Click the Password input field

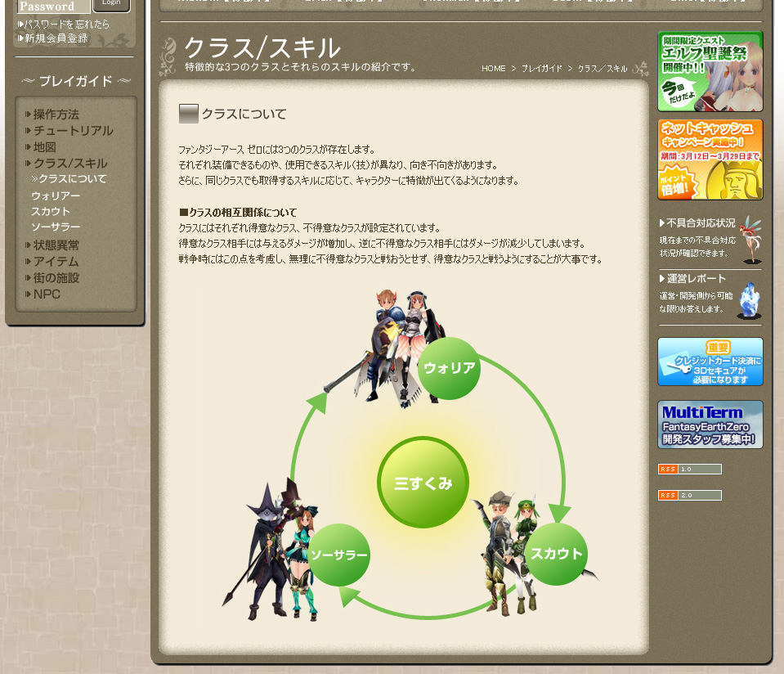[53, 7]
